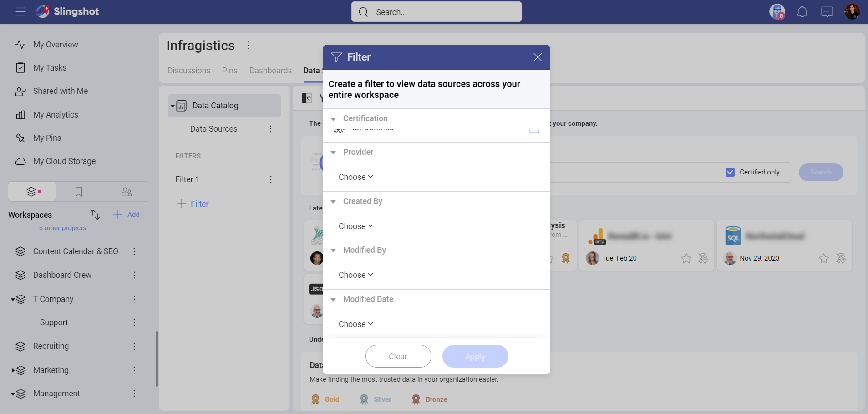Add a new Filter
The width and height of the screenshot is (868, 414).
pyautogui.click(x=193, y=204)
